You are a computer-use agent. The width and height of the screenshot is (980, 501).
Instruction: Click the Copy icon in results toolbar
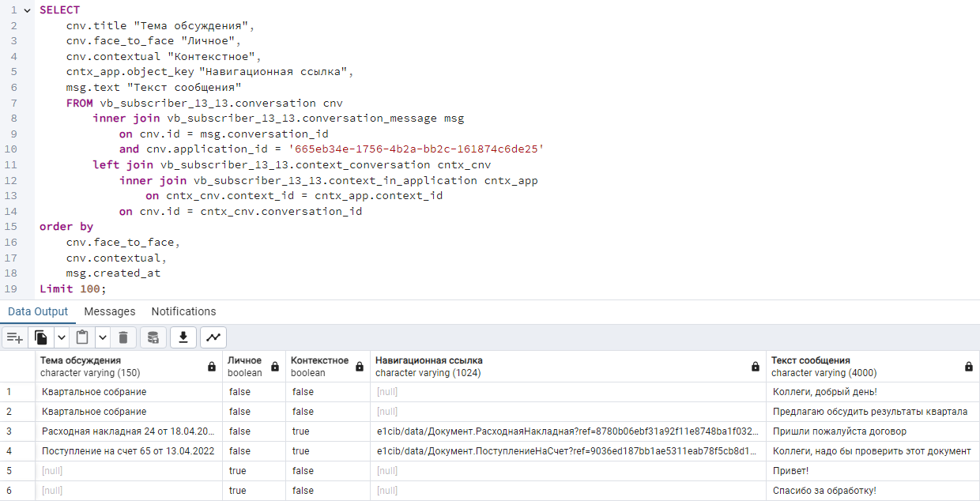tap(41, 337)
